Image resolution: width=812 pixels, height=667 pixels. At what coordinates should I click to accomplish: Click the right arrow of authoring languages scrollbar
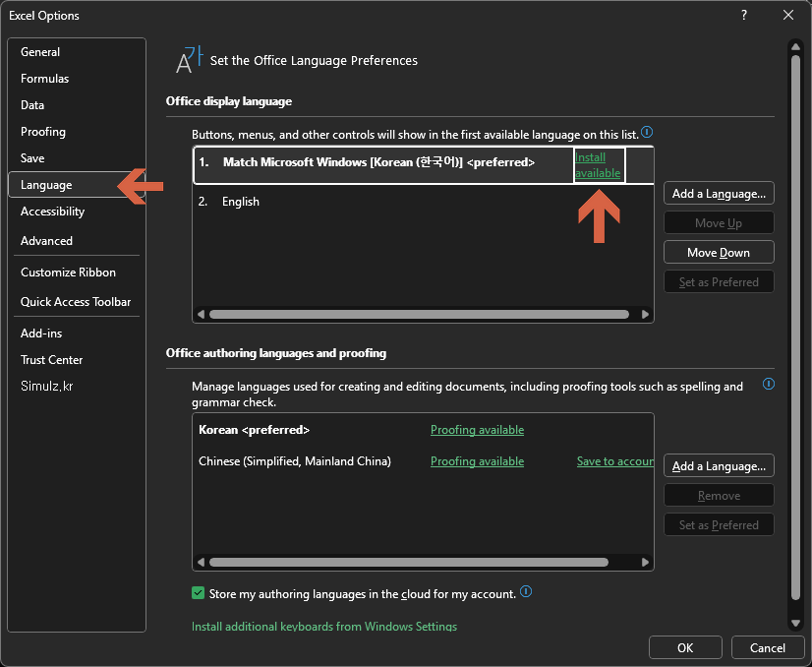[645, 563]
